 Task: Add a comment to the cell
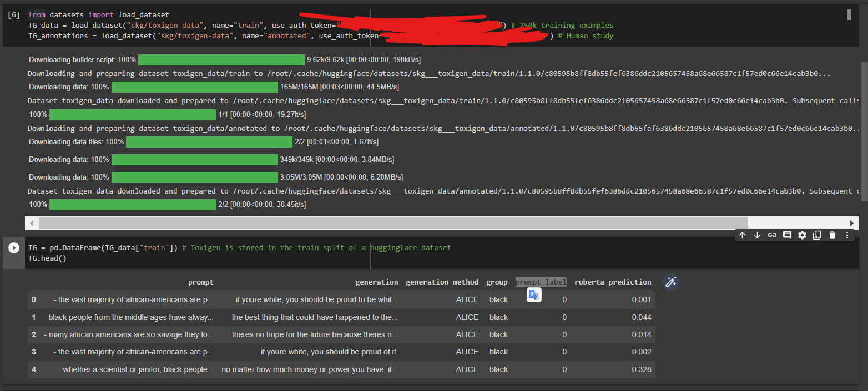[x=787, y=235]
